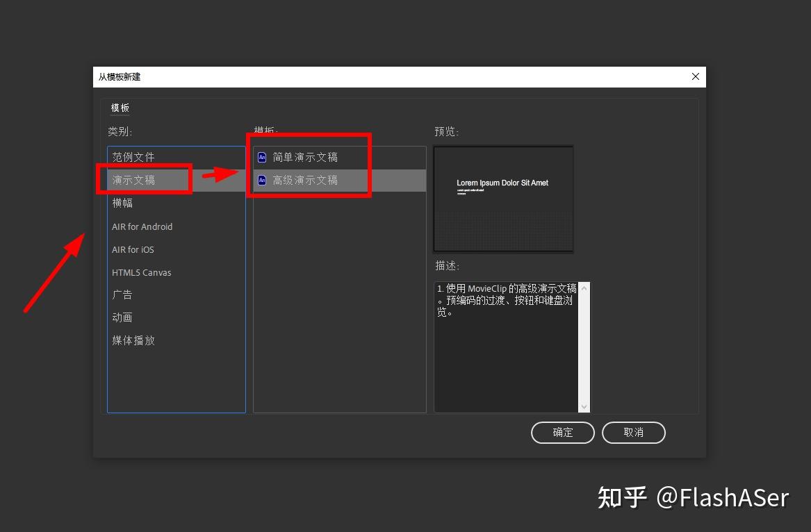
Task: Click the An file icon beside 简单演示文稿
Action: click(x=262, y=157)
